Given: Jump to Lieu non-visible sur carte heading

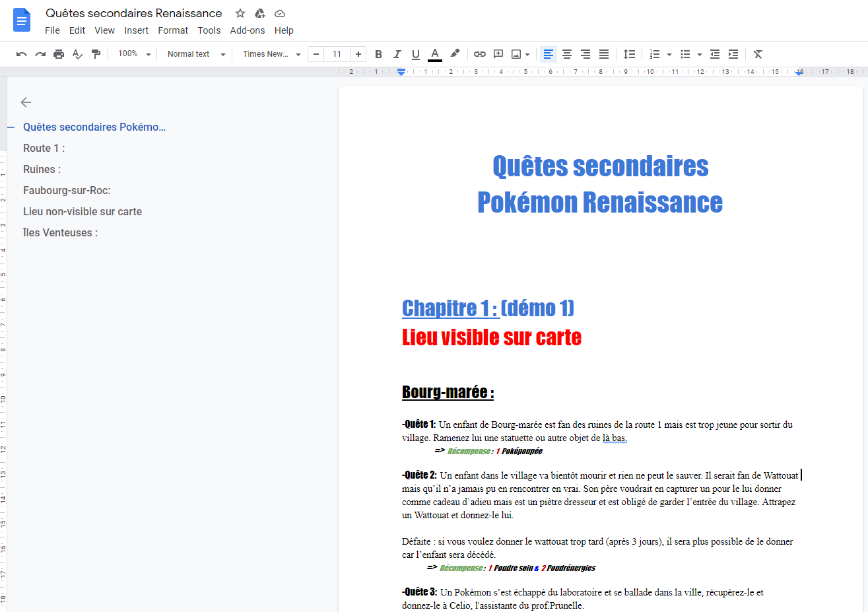Looking at the screenshot, I should (83, 211).
